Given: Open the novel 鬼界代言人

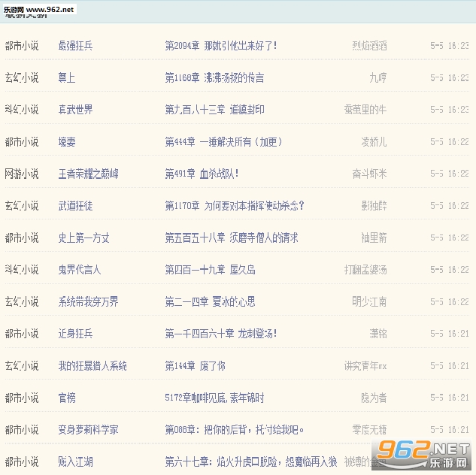Looking at the screenshot, I should point(80,270).
